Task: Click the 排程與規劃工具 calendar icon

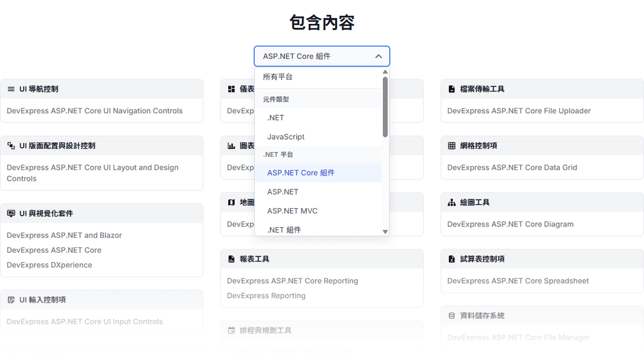Action: click(231, 331)
